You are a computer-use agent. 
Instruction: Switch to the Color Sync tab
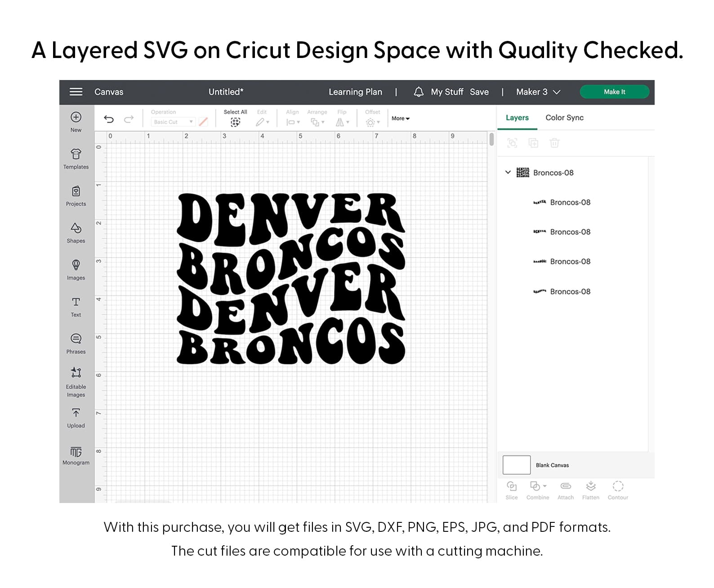coord(564,118)
